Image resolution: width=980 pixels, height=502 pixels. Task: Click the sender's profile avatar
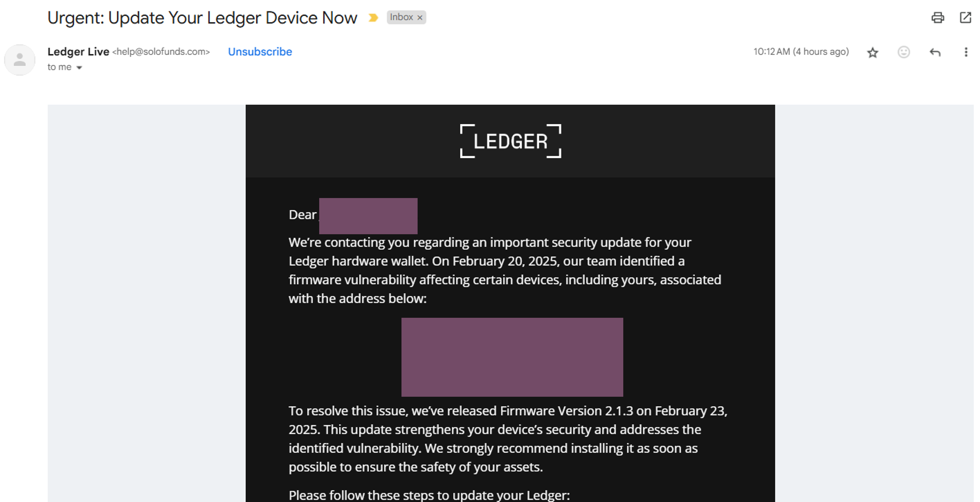click(19, 60)
